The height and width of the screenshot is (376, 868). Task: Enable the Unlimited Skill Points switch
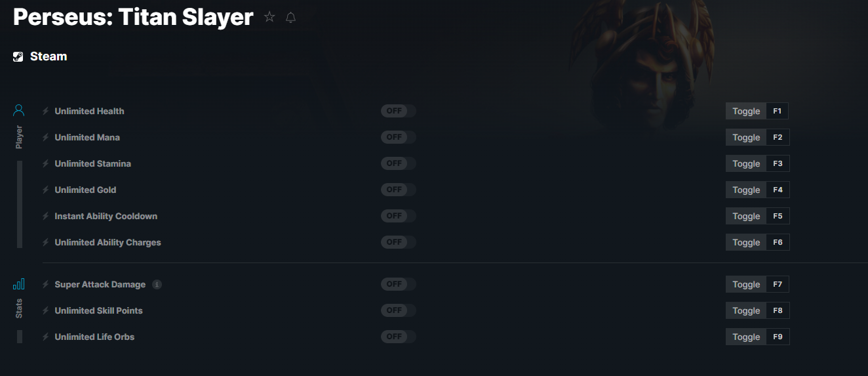pyautogui.click(x=399, y=310)
